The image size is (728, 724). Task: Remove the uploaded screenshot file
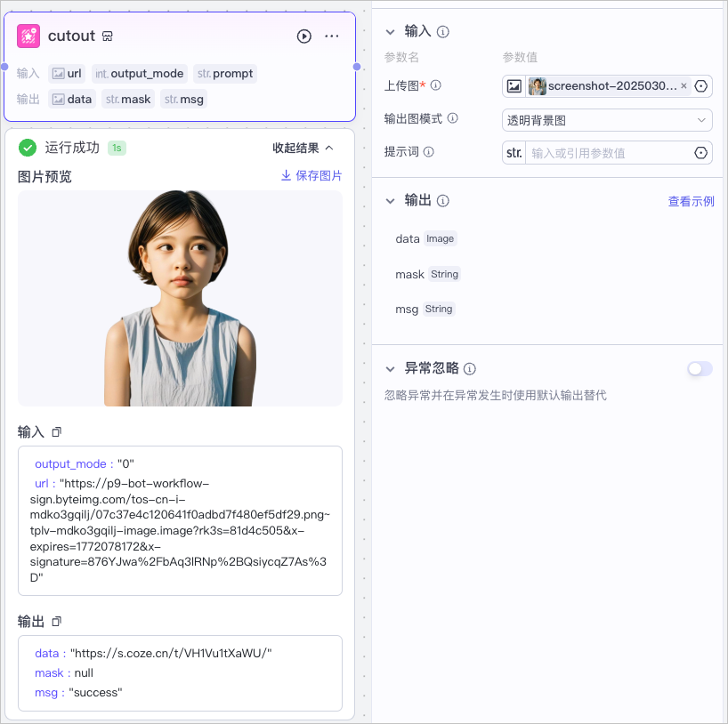(x=684, y=86)
